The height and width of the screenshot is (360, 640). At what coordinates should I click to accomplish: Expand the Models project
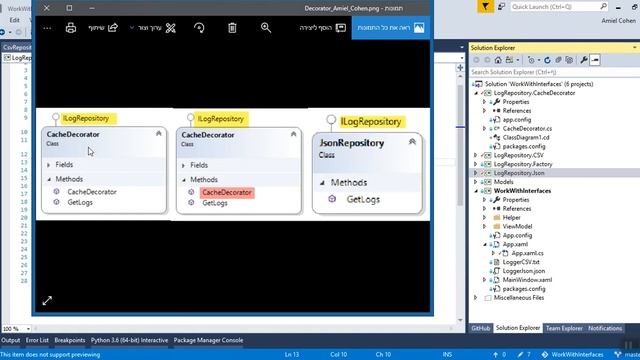pos(476,182)
